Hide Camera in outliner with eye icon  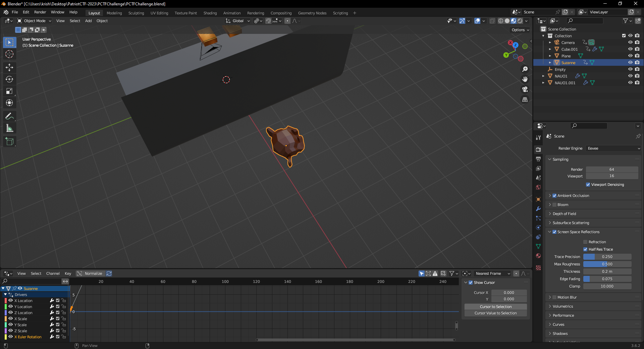coord(630,42)
